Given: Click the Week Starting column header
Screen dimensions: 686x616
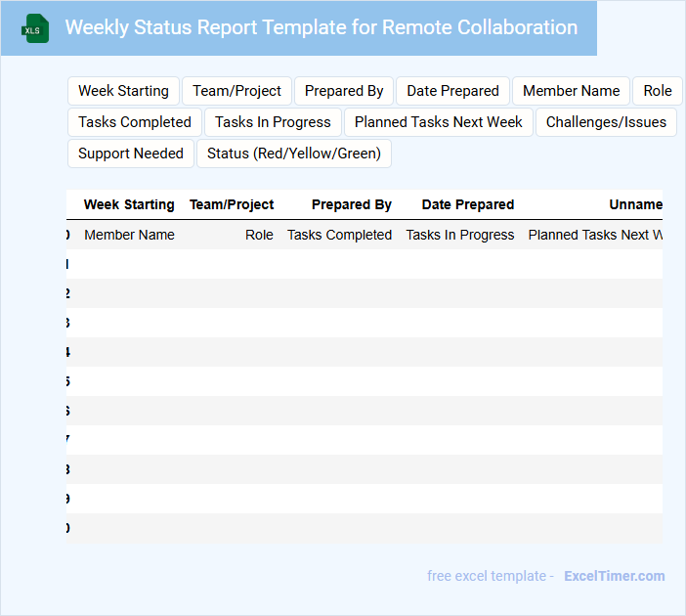Looking at the screenshot, I should point(129,204).
